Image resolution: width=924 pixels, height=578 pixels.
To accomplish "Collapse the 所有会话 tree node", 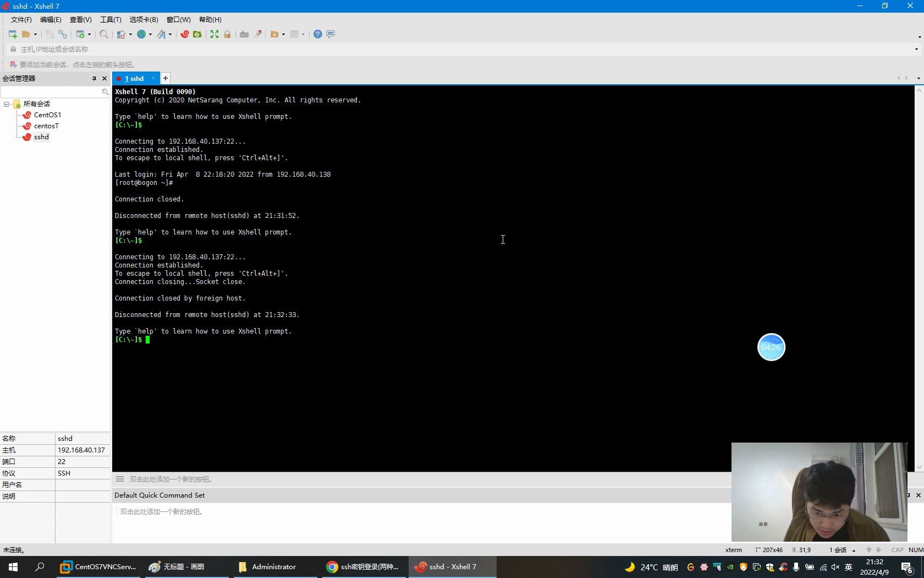I will [x=7, y=104].
